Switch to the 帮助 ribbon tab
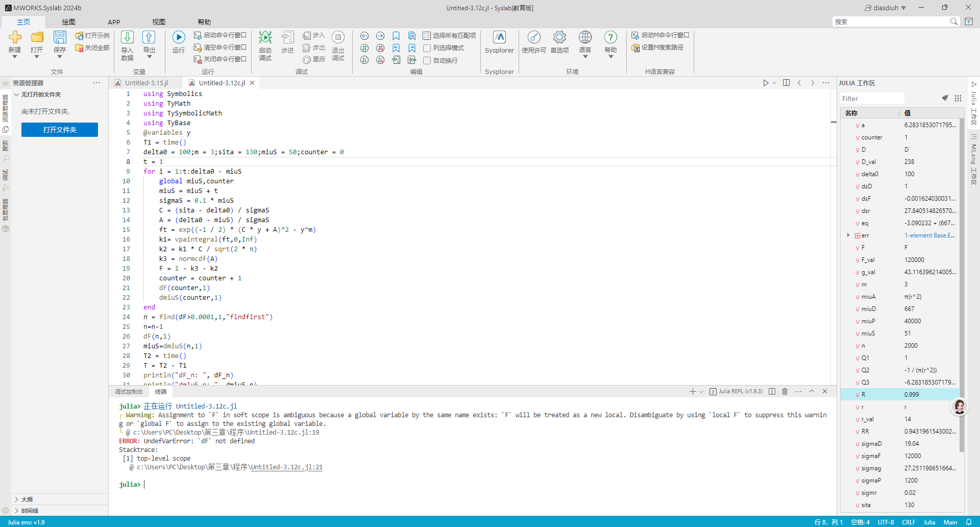The height and width of the screenshot is (527, 980). tap(204, 22)
